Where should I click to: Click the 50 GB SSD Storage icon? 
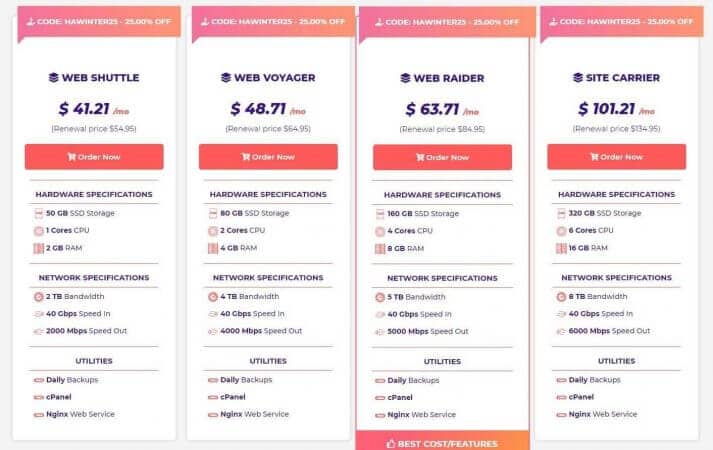(39, 213)
